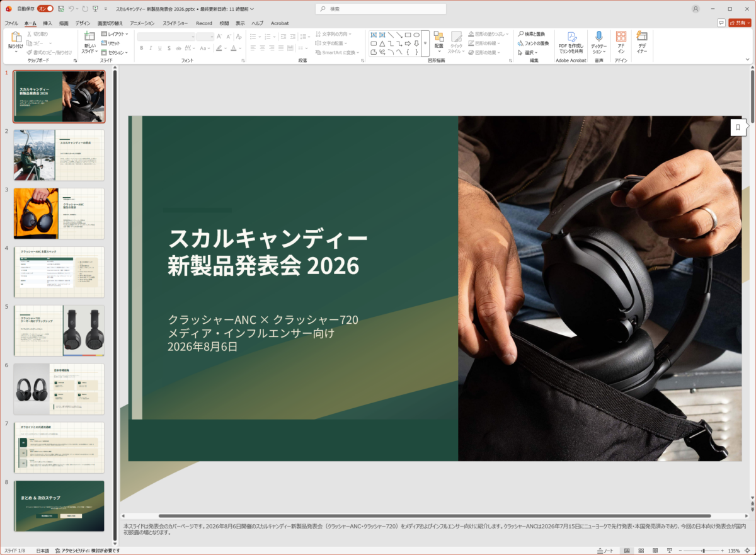
Task: Switch to the デザイン (Design) tab
Action: pyautogui.click(x=83, y=23)
